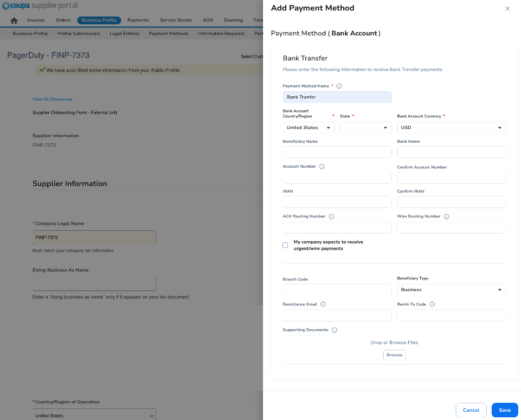Click the Account Number info icon
Screen dimensions: 521x420
[x=322, y=167]
